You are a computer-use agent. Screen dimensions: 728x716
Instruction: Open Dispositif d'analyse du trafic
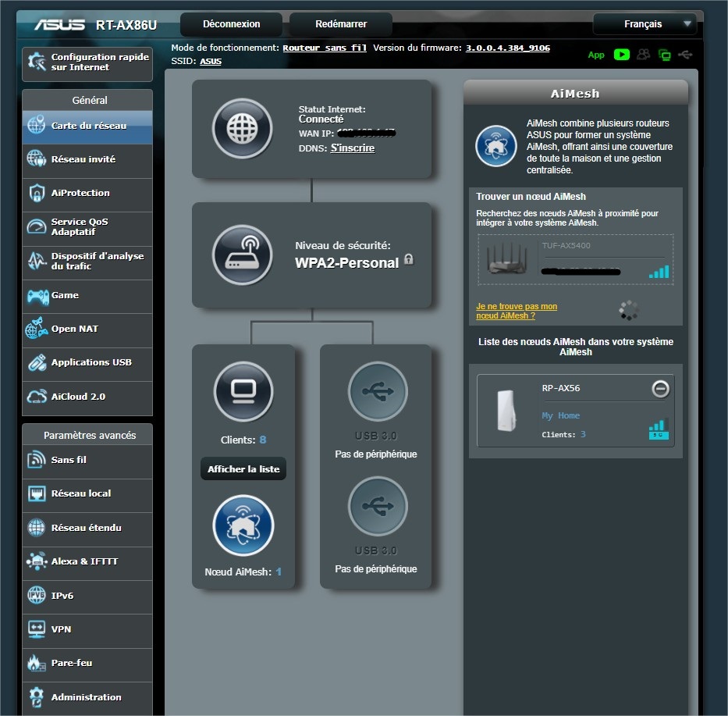click(87, 262)
